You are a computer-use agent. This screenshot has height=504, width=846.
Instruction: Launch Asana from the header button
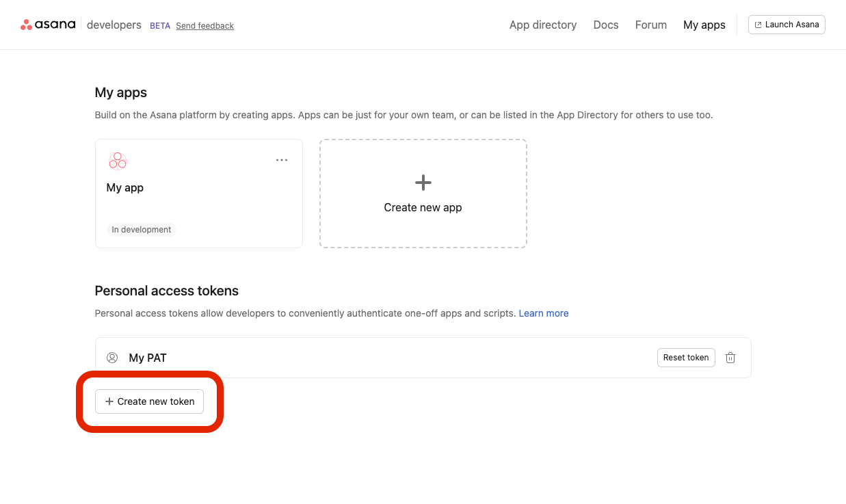pyautogui.click(x=786, y=25)
